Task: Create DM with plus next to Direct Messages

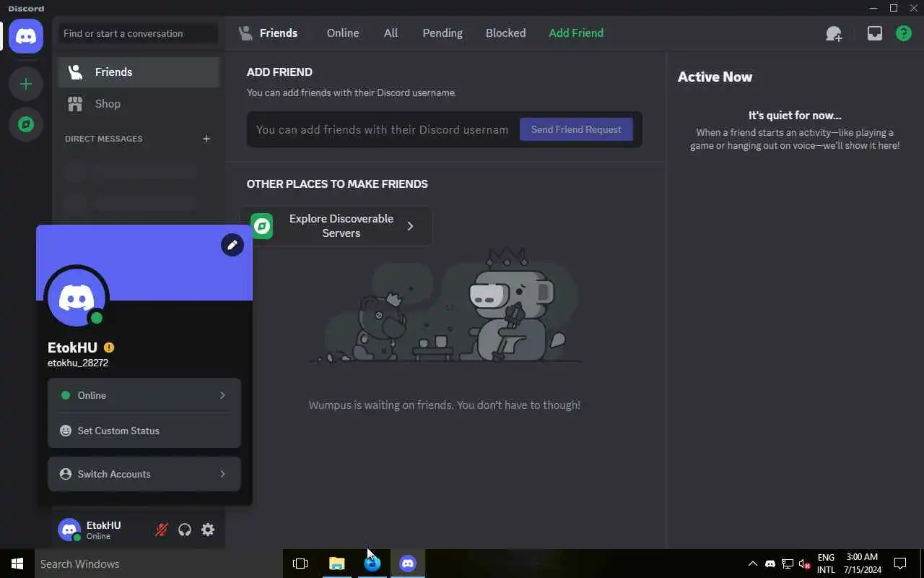Action: coord(206,139)
